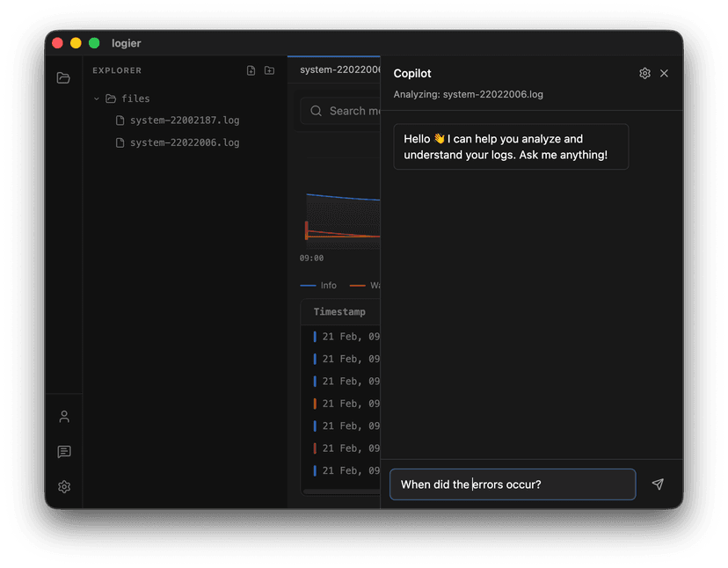Toggle the Info legend series
Image resolution: width=728 pixels, height=568 pixels.
click(x=318, y=285)
